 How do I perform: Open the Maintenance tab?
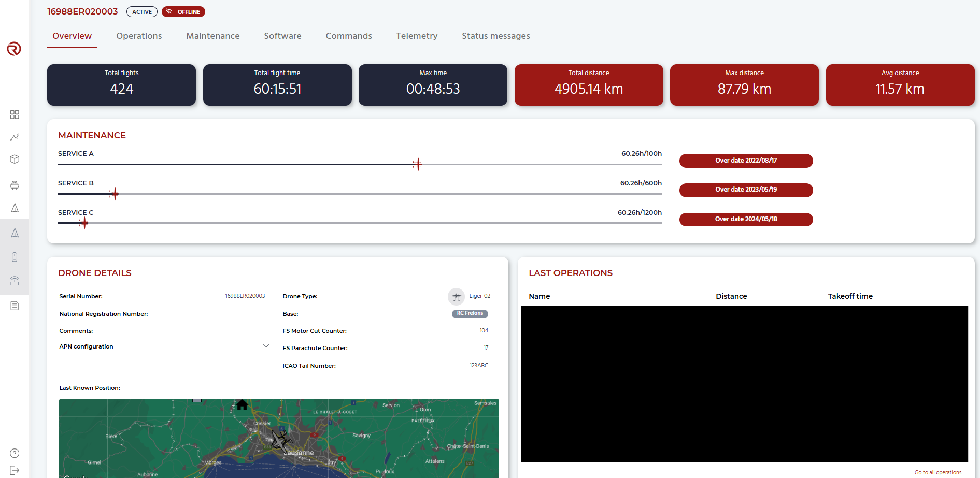213,36
